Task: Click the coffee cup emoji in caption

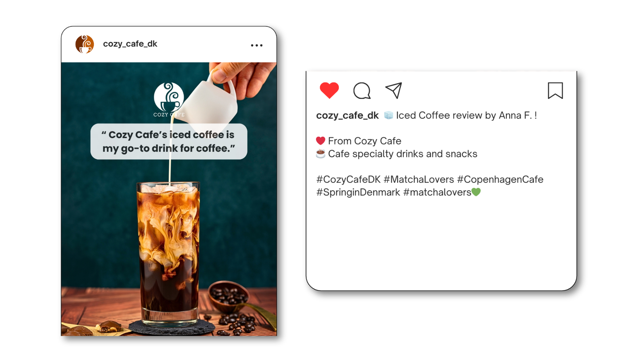Action: coord(320,154)
